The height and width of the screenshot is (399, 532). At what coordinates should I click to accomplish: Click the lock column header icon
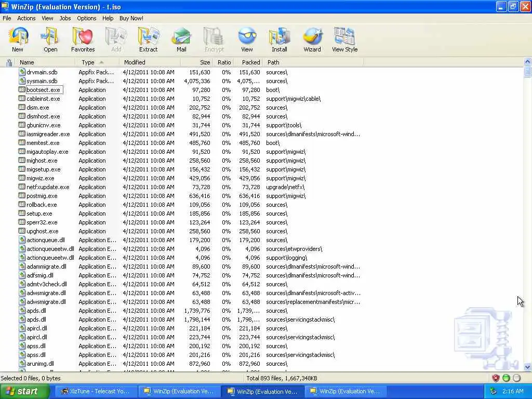pos(9,62)
